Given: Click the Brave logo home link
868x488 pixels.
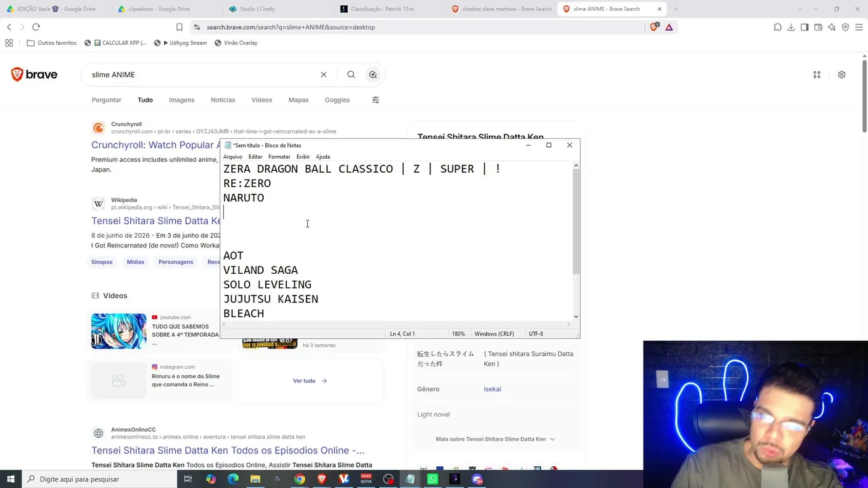Looking at the screenshot, I should [x=34, y=75].
